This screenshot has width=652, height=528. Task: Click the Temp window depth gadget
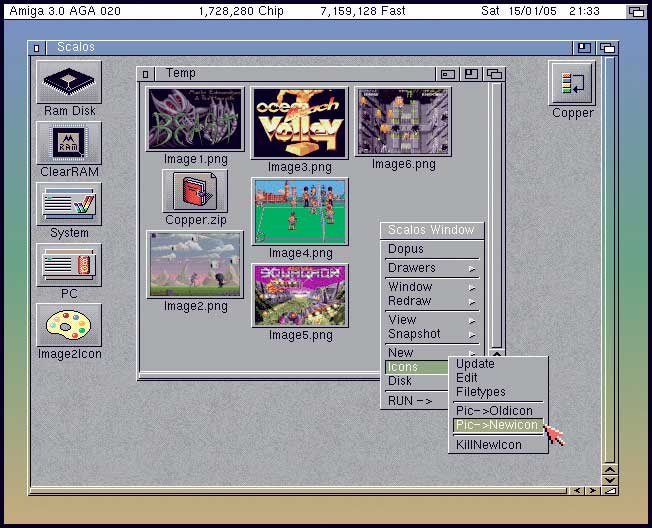[494, 74]
